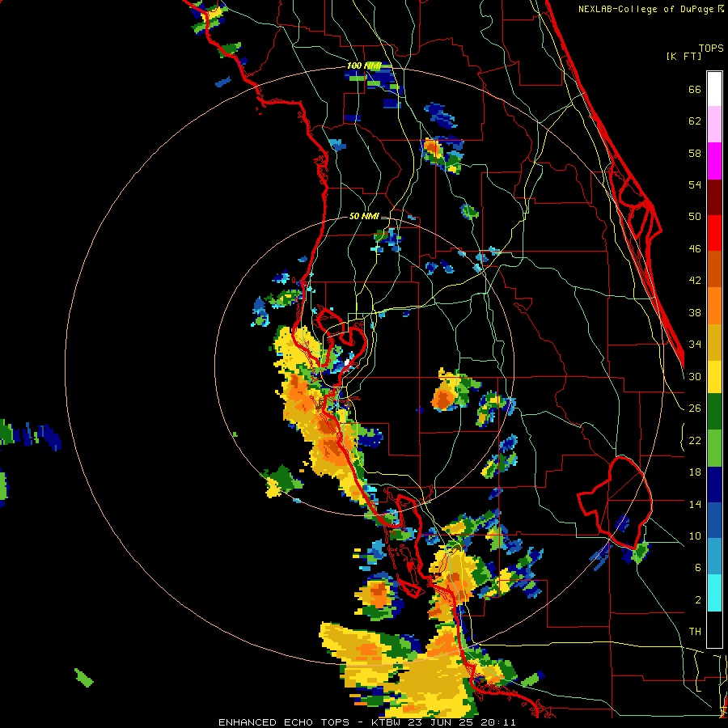Click the 6 value on the legend scale
The width and height of the screenshot is (728, 728).
click(698, 568)
